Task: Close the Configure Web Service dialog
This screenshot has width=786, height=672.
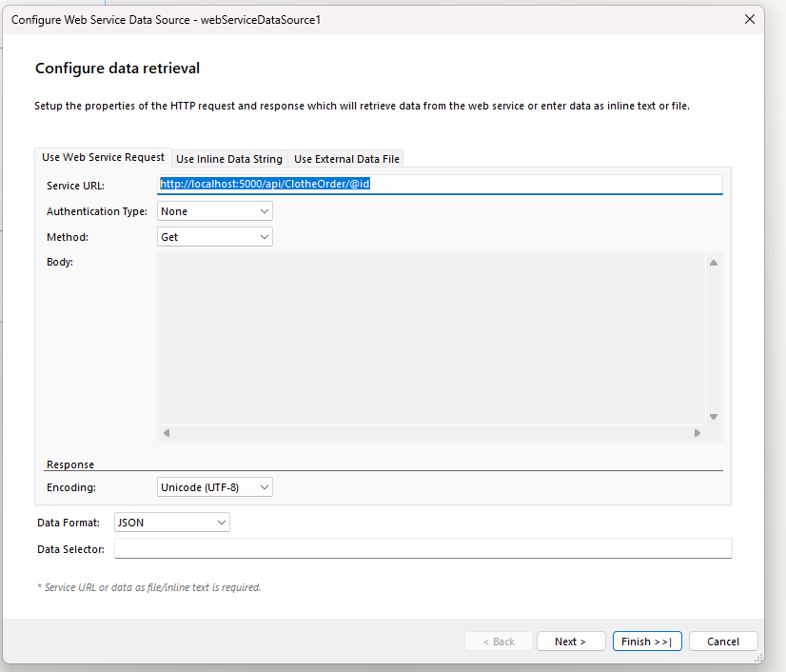Action: [x=750, y=19]
